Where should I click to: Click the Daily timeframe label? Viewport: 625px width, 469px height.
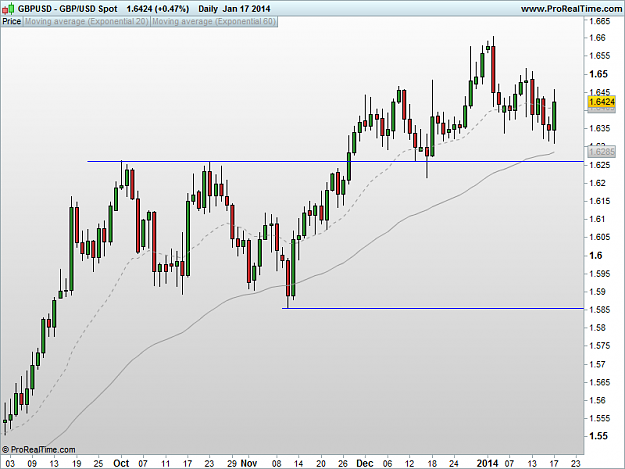coord(208,8)
